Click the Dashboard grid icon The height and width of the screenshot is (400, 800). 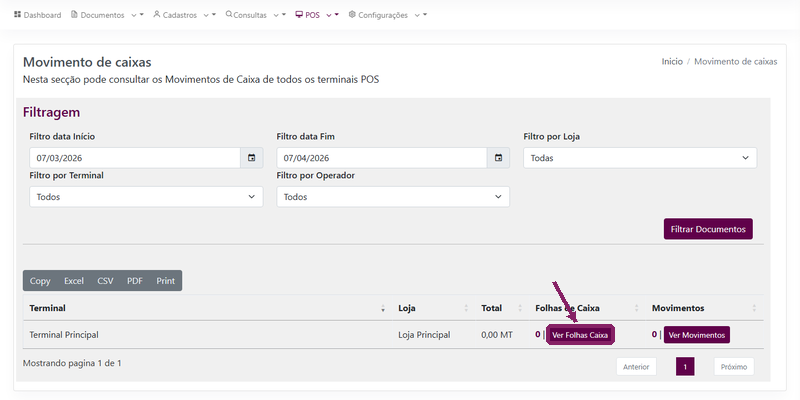coord(17,15)
